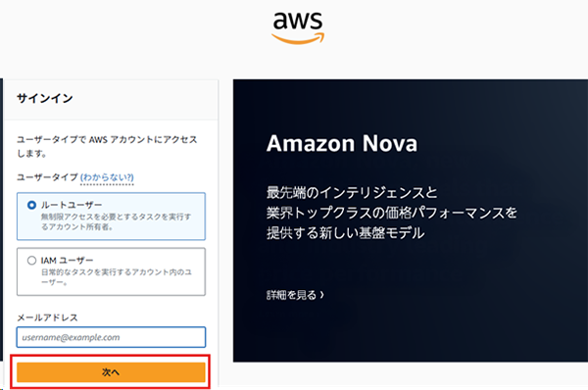Focus the メールアドレス email input field

click(x=111, y=337)
